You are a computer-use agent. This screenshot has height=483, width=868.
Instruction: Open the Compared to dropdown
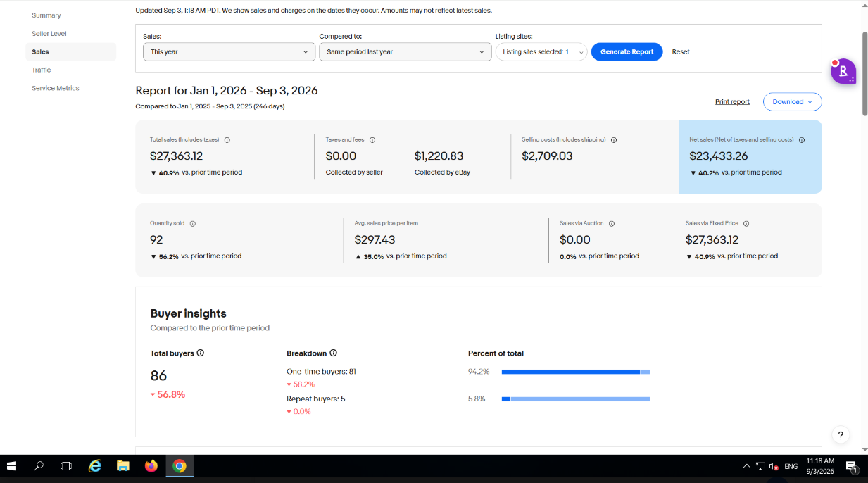[x=405, y=52]
